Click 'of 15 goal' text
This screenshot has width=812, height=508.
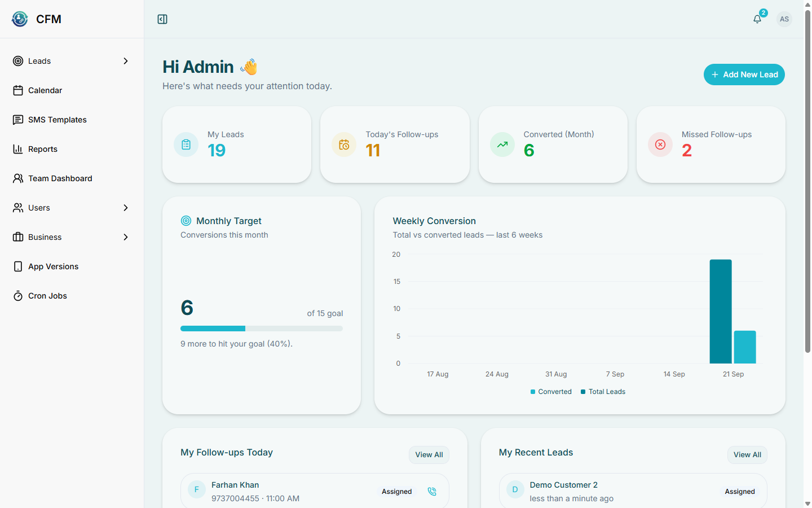(x=325, y=313)
